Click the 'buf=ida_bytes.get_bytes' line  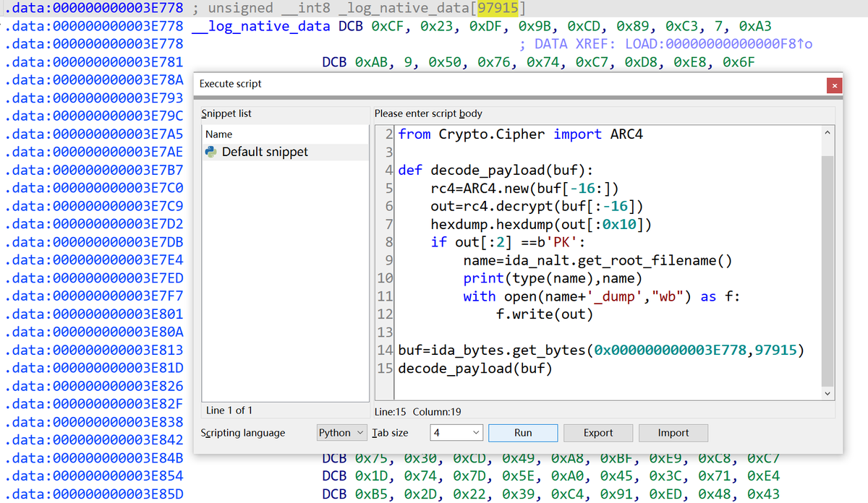[601, 351]
